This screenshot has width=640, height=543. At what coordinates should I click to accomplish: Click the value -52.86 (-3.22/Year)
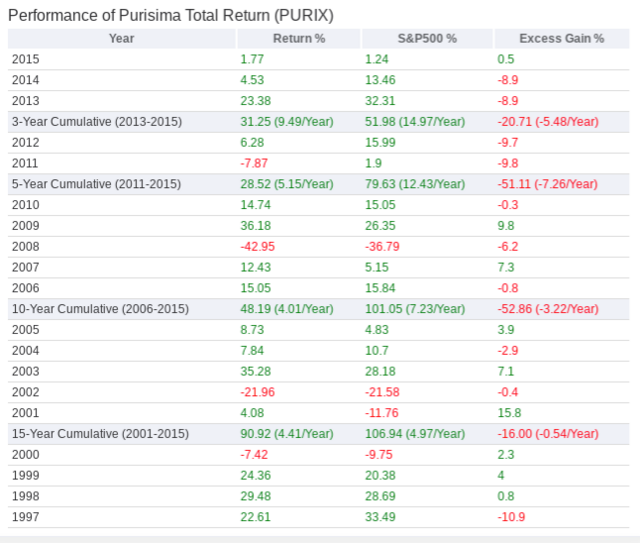(548, 309)
